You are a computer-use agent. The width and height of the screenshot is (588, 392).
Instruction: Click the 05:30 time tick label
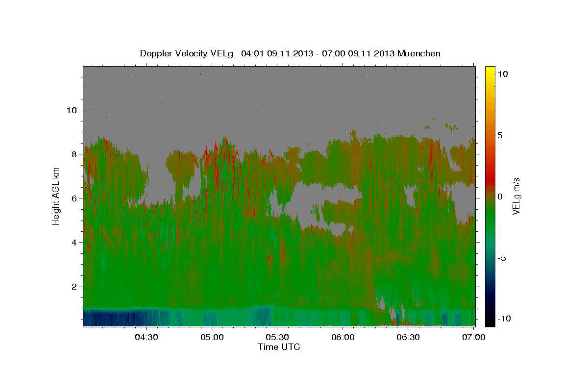pyautogui.click(x=277, y=338)
